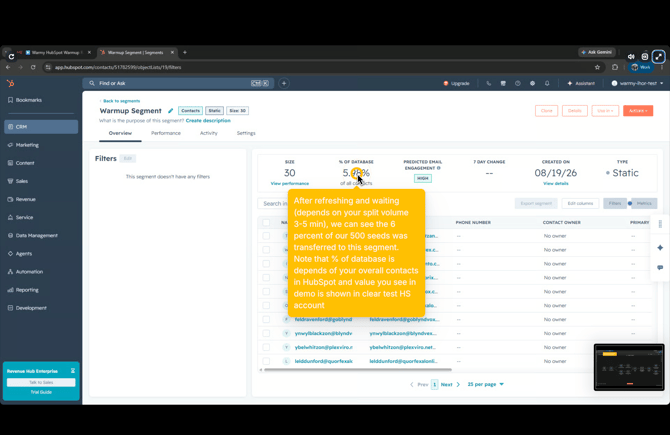Click Export segment button
The width and height of the screenshot is (670, 435).
(x=536, y=203)
